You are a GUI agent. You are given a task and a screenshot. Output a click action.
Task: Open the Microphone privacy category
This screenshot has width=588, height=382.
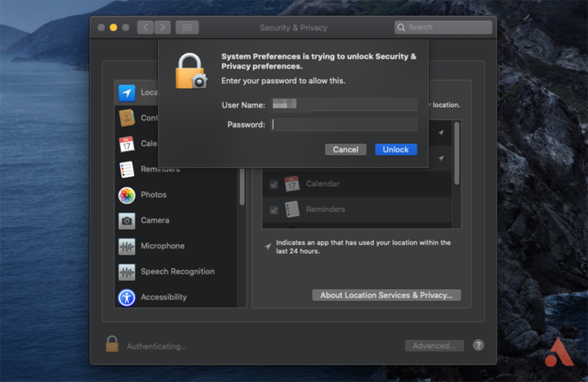(162, 246)
